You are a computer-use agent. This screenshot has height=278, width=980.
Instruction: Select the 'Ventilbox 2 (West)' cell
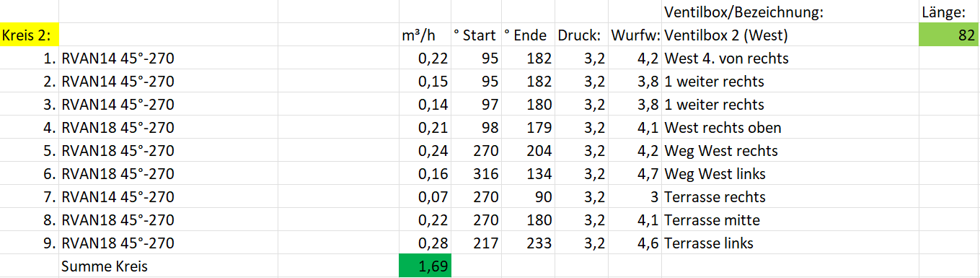click(x=790, y=35)
